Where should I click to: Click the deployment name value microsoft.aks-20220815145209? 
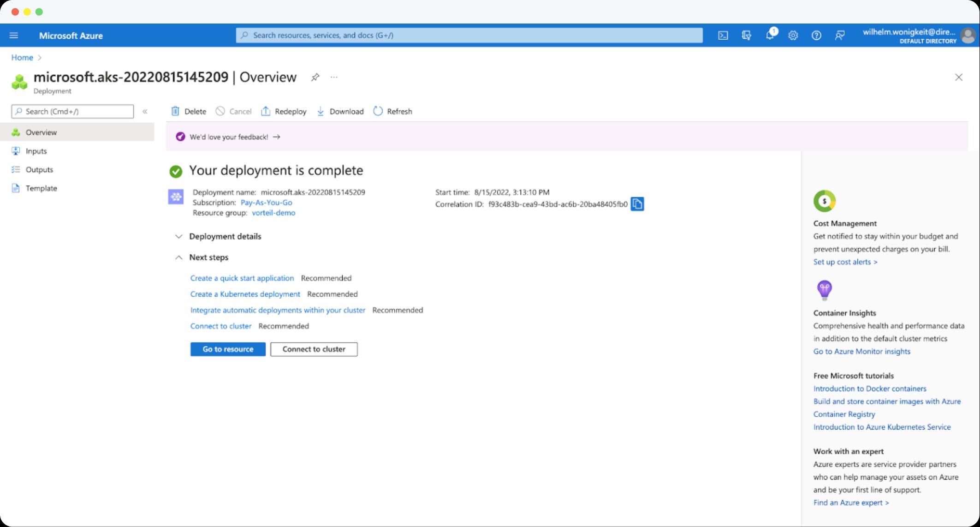(x=313, y=192)
